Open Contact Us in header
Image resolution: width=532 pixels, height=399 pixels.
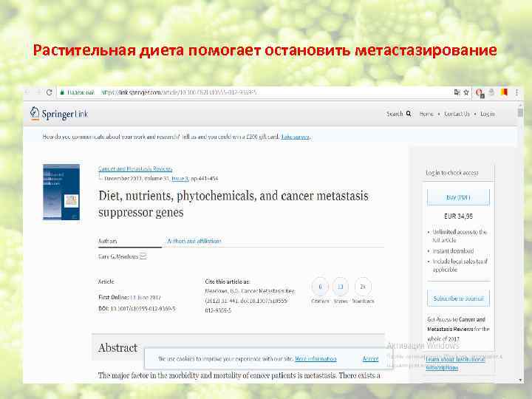[457, 114]
